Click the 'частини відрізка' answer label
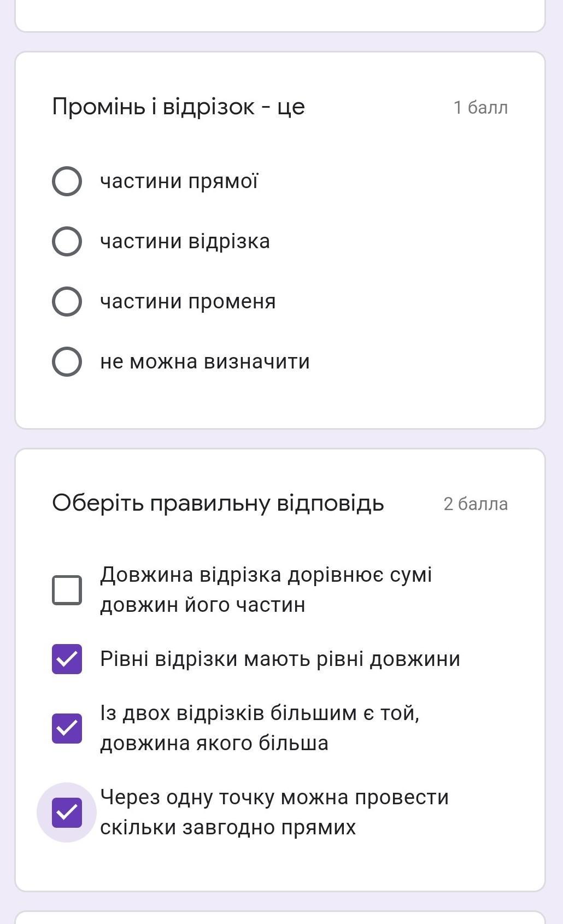This screenshot has width=563, height=924. (x=185, y=241)
